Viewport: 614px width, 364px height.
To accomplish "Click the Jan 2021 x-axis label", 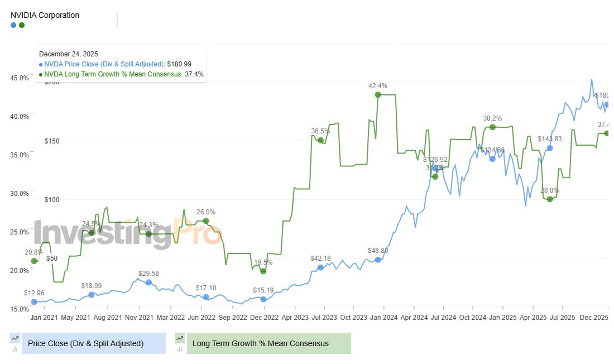I will click(44, 317).
